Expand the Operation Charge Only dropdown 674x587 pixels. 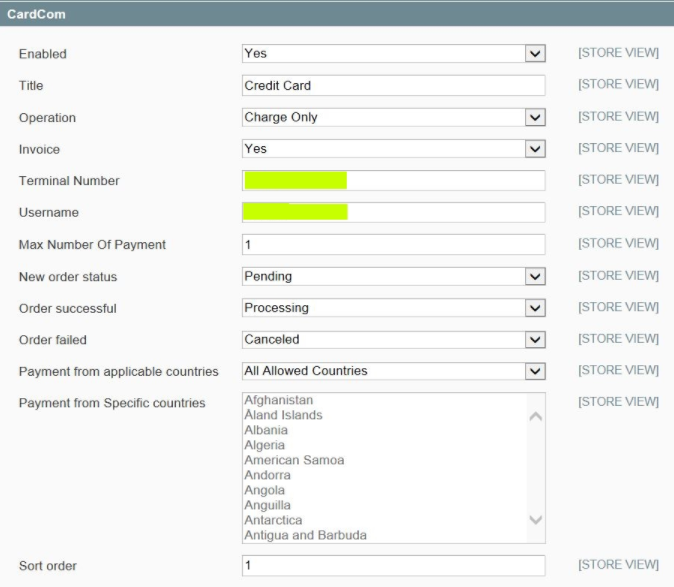[393, 117]
